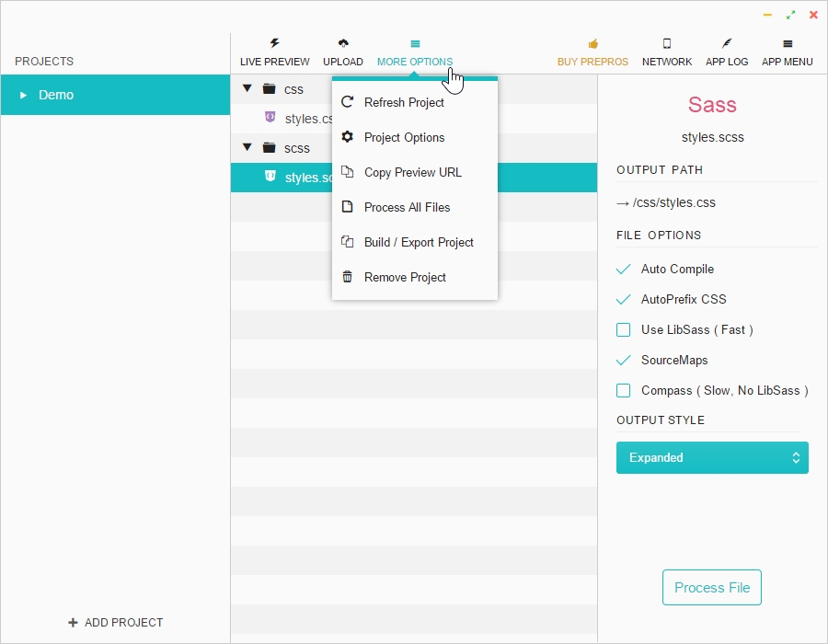The image size is (828, 644).
Task: Select the Live Preview lightning icon
Action: click(274, 42)
